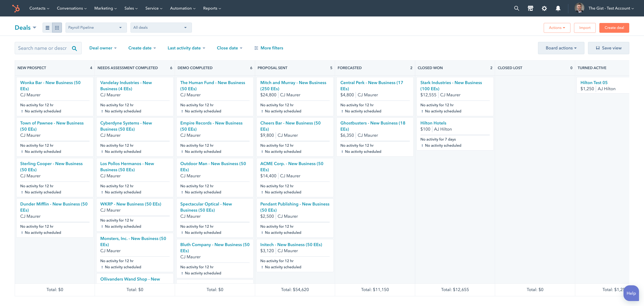The height and width of the screenshot is (306, 644).
Task: Open the marketplace icon
Action: point(530,8)
